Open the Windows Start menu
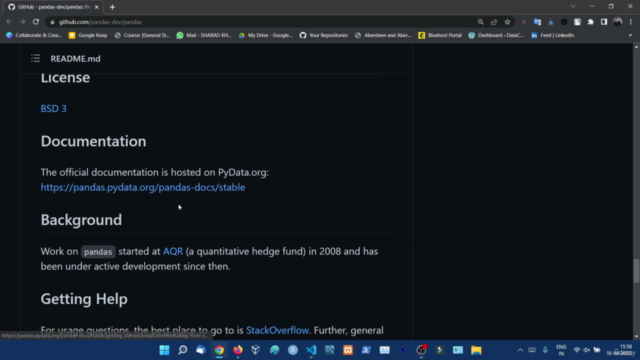This screenshot has width=640, height=360. pos(164,350)
